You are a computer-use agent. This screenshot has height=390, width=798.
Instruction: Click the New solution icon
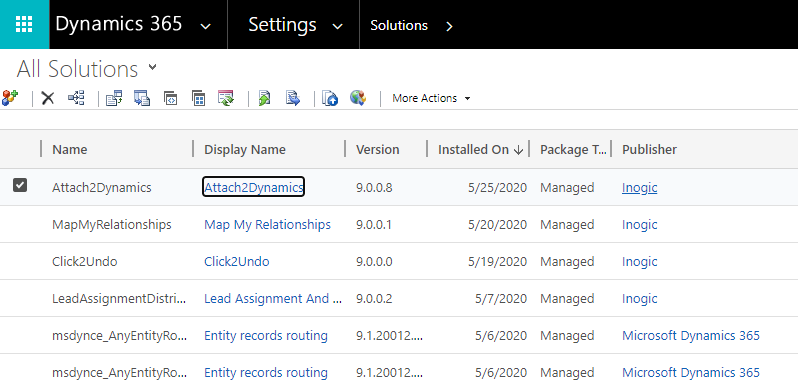(10, 98)
